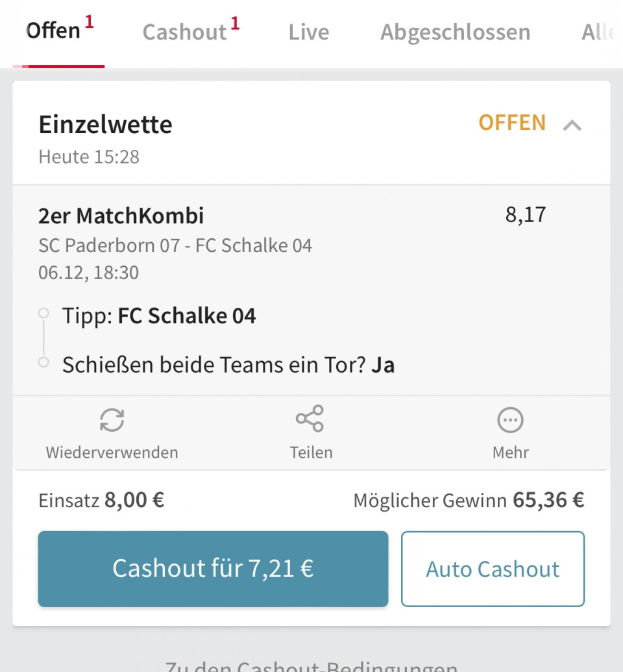Tap the OFFEN status label
Screen dimensions: 623x672
pos(512,123)
